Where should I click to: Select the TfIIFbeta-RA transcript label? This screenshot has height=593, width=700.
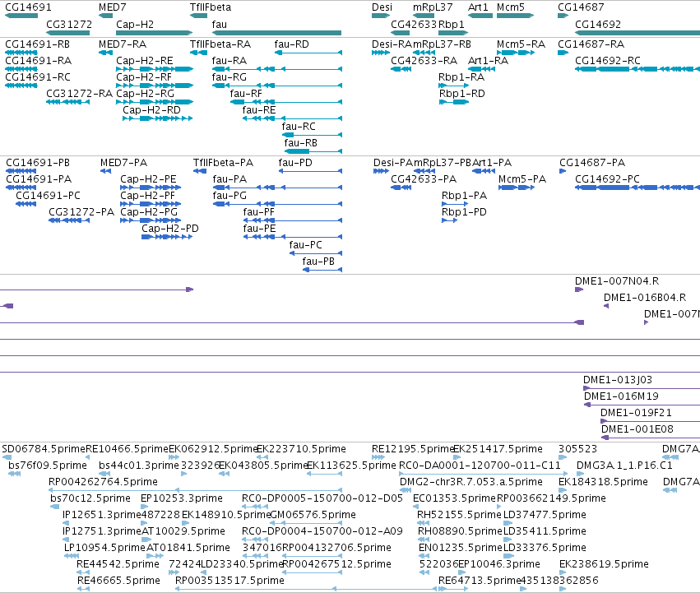pos(220,44)
